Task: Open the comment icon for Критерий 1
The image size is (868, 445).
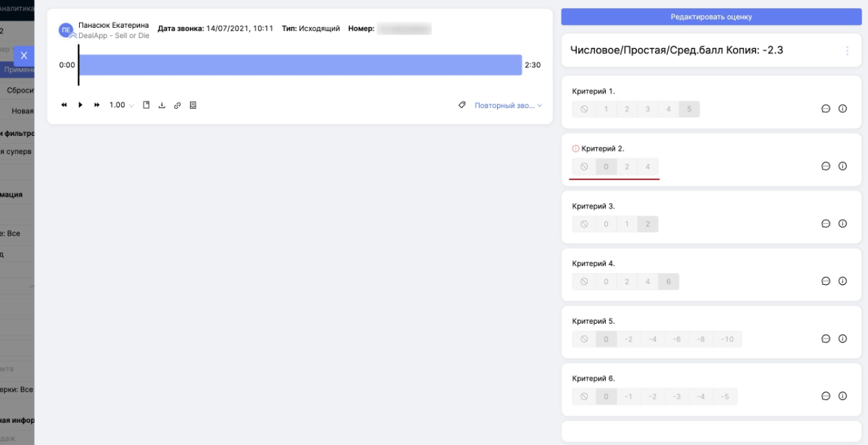Action: 826,109
